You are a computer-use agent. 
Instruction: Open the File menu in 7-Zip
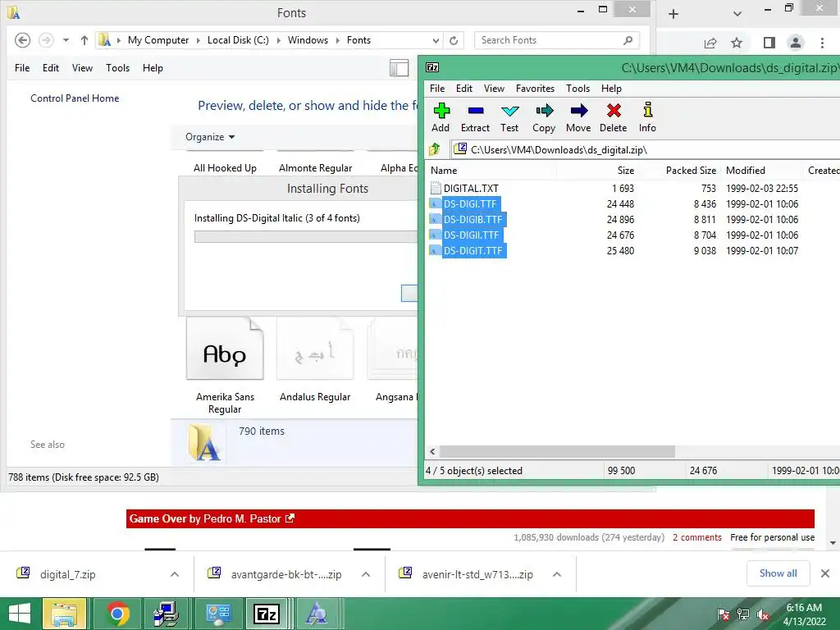(x=437, y=89)
